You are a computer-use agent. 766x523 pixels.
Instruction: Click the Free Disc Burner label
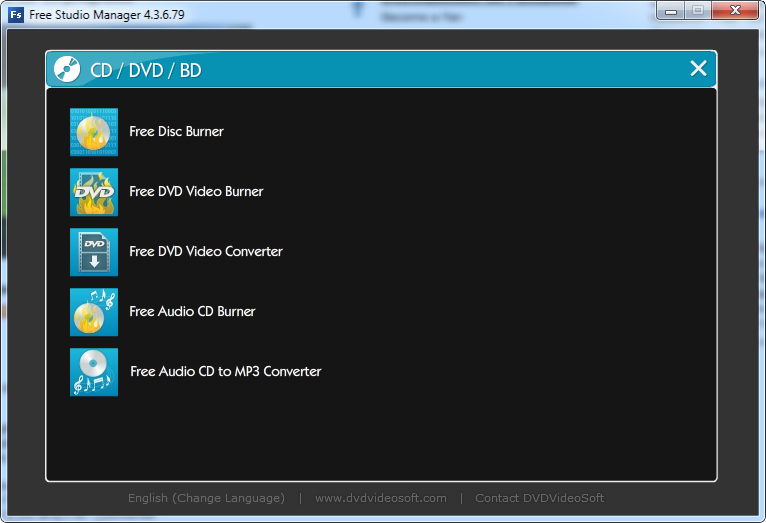pyautogui.click(x=176, y=131)
